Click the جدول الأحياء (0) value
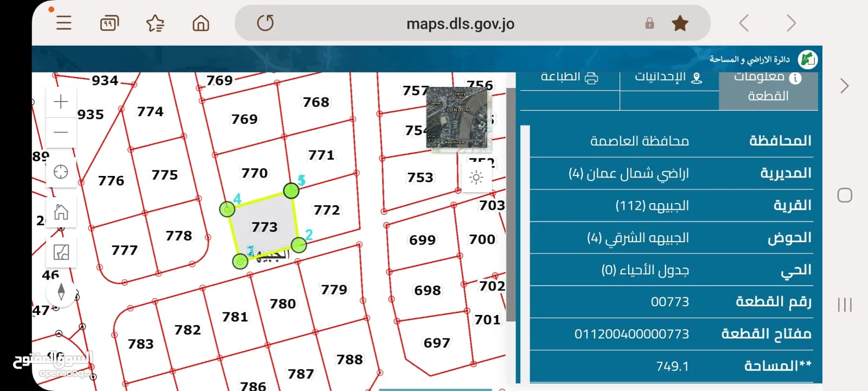 [x=645, y=270]
